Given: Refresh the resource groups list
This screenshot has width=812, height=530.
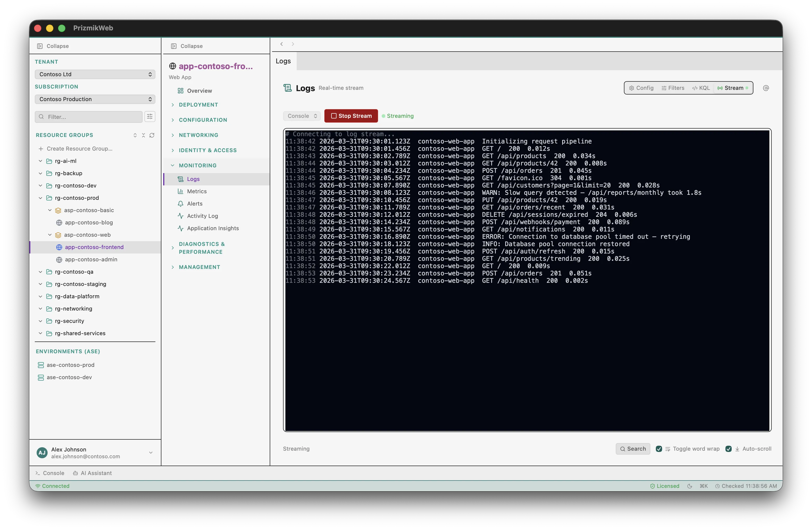Looking at the screenshot, I should click(152, 135).
